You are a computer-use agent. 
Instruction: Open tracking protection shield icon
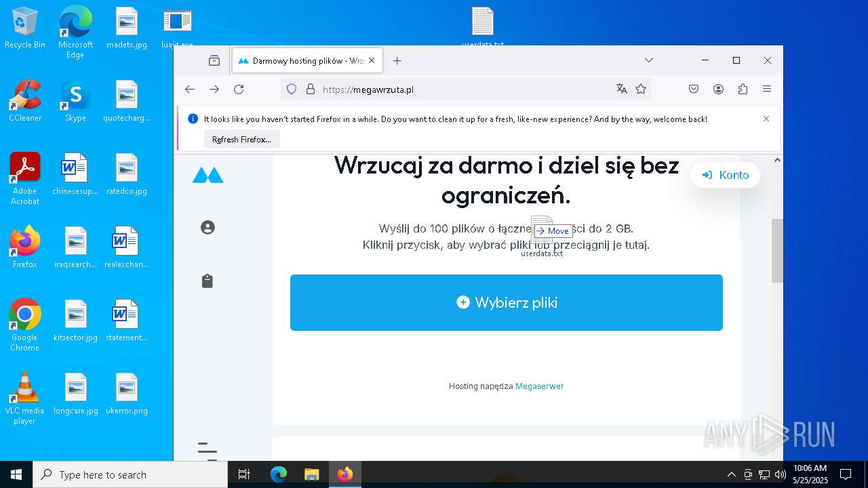(x=292, y=89)
